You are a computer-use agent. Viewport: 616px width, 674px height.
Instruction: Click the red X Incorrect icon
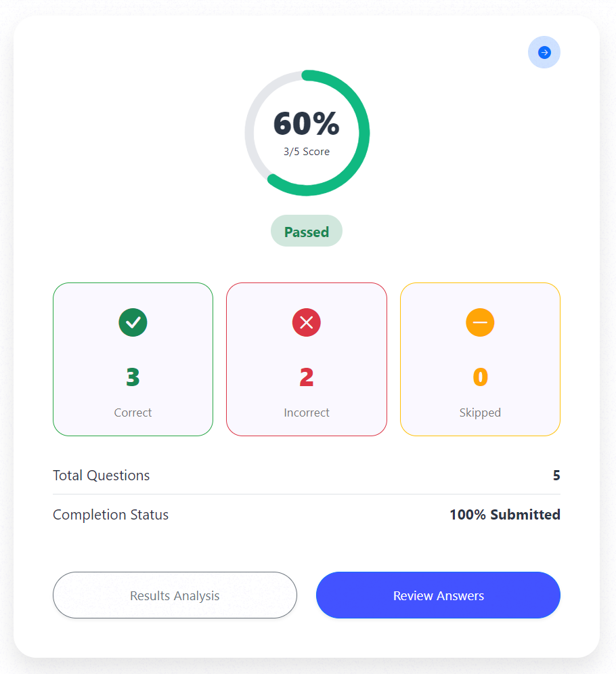(x=306, y=322)
